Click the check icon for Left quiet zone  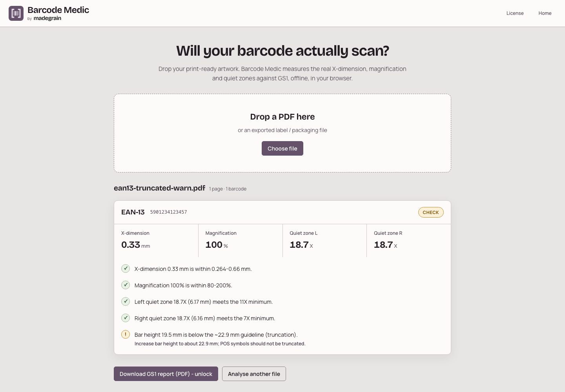(x=126, y=301)
